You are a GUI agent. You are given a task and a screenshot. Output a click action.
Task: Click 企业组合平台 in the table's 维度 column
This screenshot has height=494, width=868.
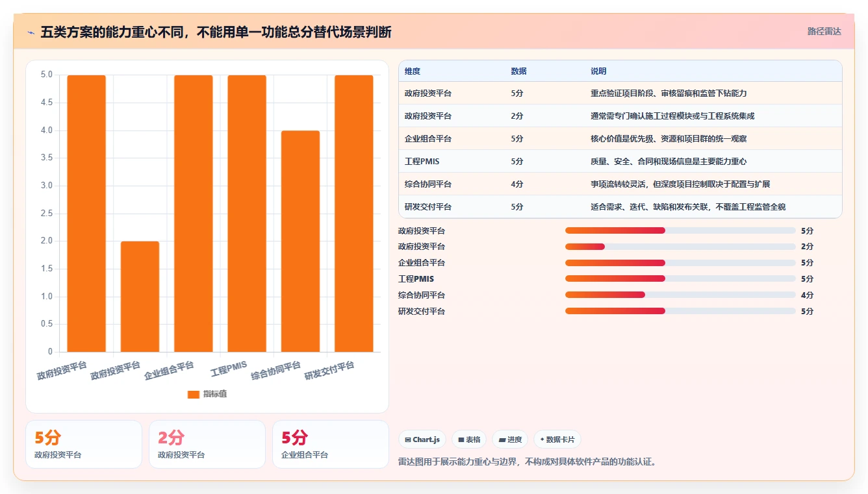(x=428, y=139)
